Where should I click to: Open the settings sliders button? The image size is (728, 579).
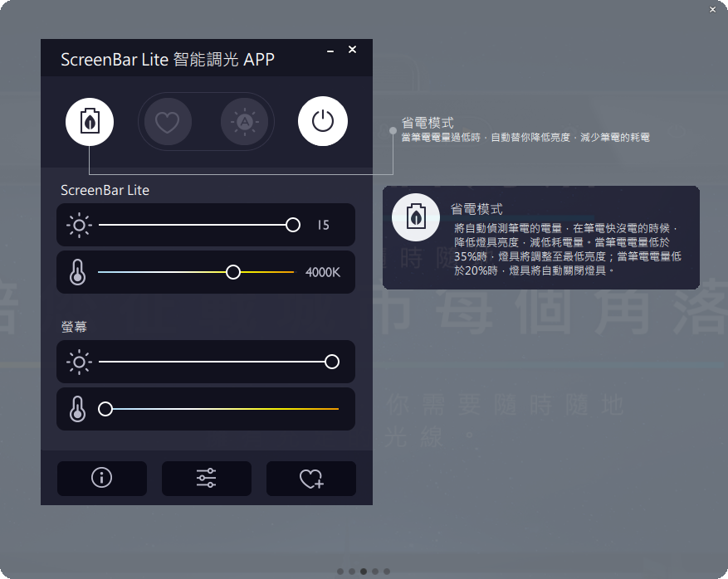tap(207, 479)
